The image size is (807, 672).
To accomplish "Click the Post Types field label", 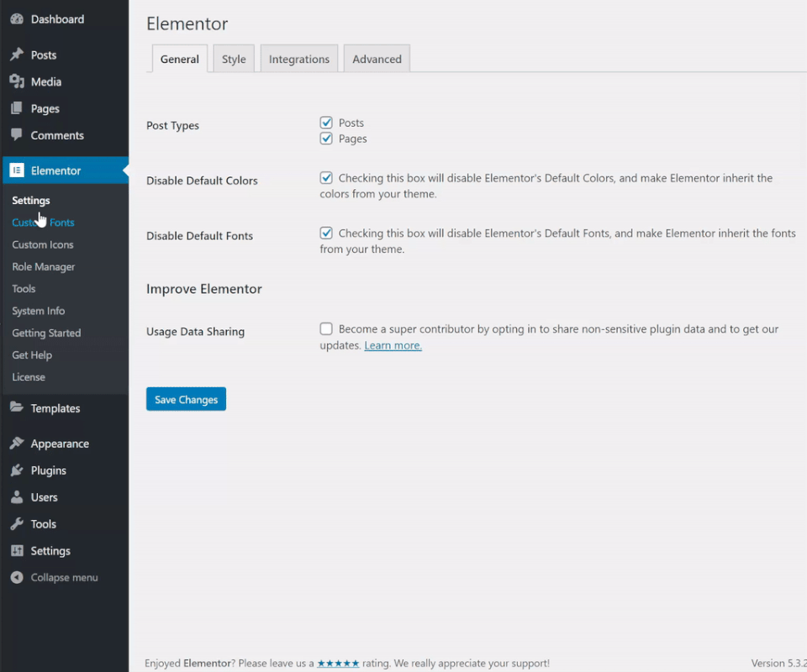I will pyautogui.click(x=172, y=125).
